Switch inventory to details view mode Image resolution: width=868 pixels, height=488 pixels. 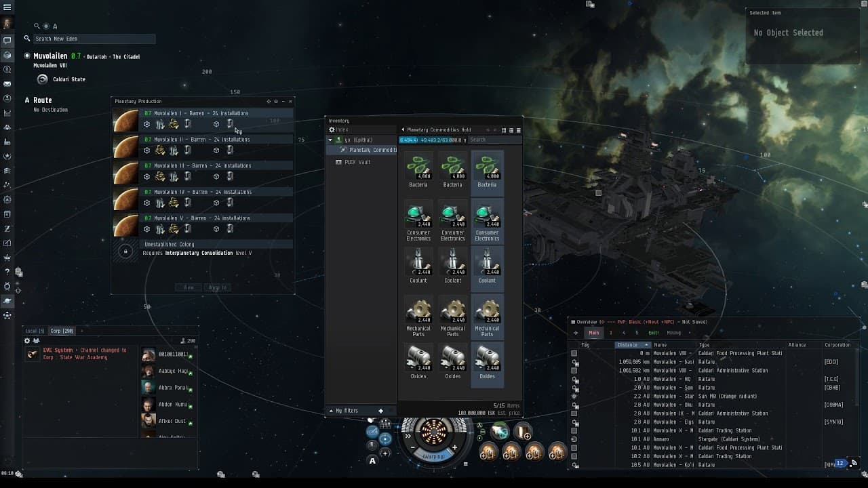point(511,130)
